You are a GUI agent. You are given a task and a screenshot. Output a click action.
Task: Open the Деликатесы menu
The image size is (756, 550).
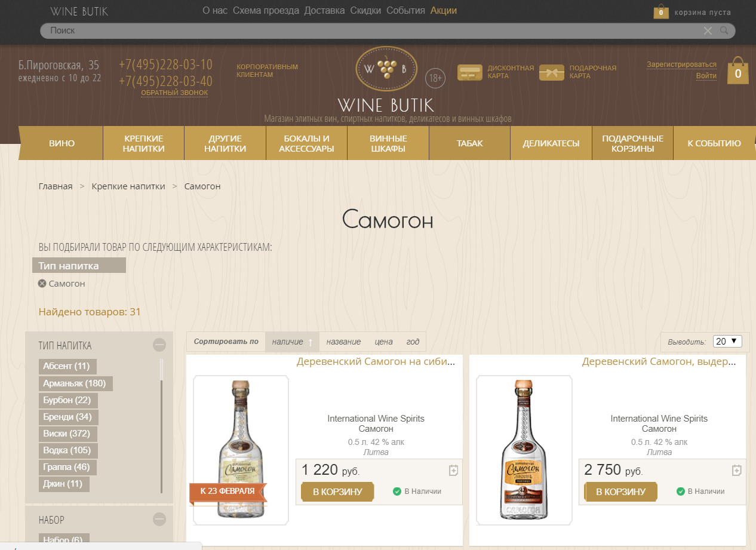(551, 143)
